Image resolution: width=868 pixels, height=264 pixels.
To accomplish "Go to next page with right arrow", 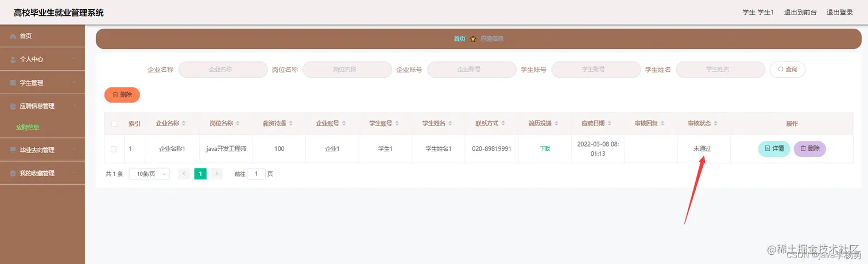I will click(216, 174).
